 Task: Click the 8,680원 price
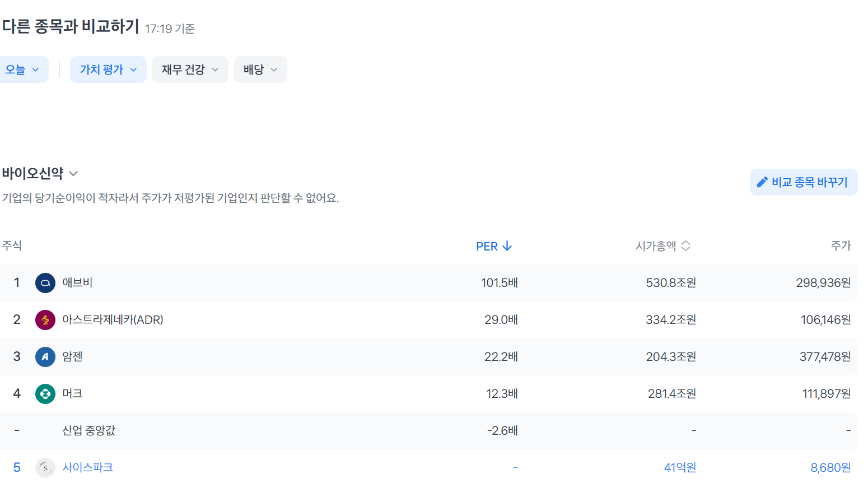[x=830, y=467]
